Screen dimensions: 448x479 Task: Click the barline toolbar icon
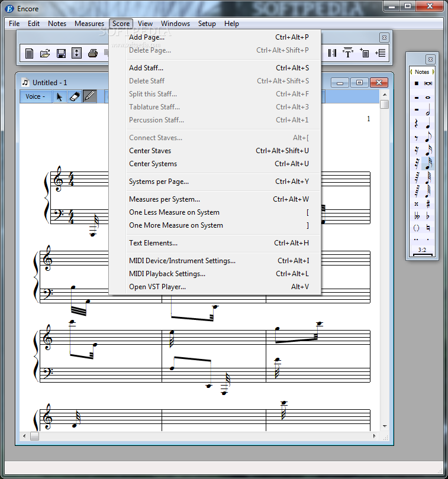[332, 53]
